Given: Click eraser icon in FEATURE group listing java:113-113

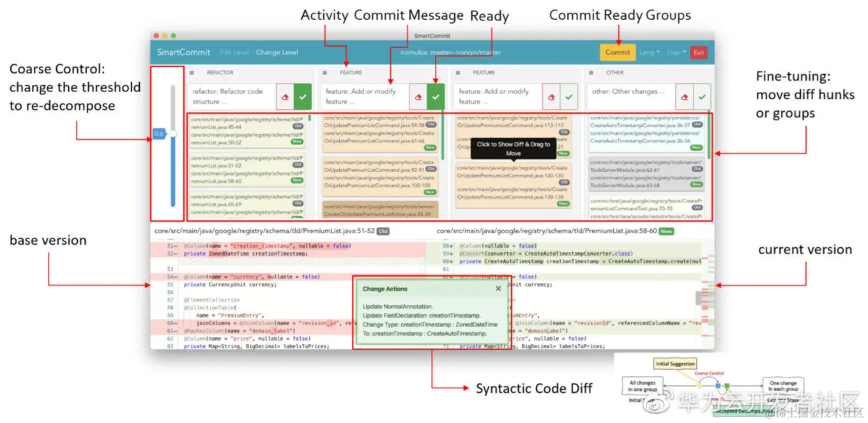Looking at the screenshot, I should pyautogui.click(x=551, y=97).
